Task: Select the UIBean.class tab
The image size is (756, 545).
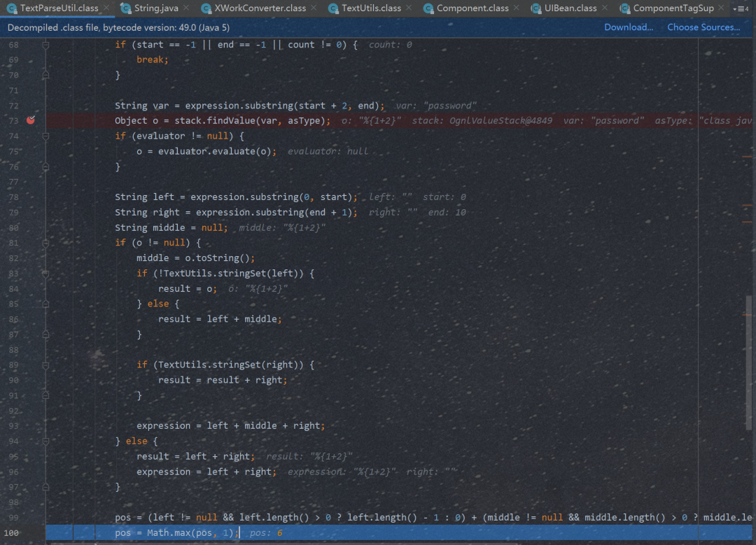Action: 570,8
